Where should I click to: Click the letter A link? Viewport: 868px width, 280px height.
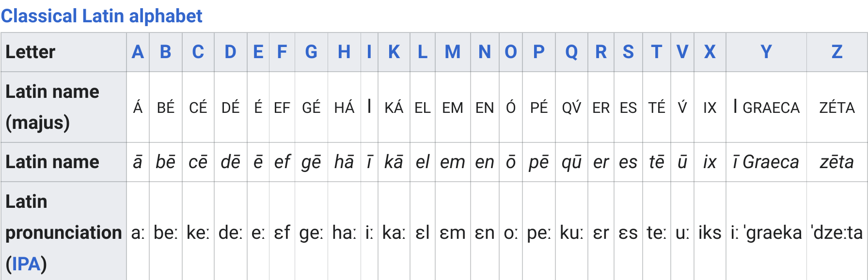point(138,52)
